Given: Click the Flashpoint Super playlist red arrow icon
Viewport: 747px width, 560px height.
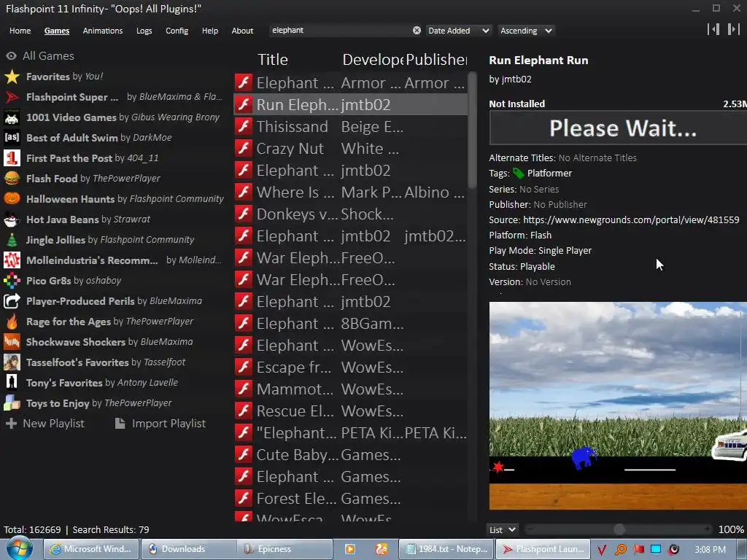Looking at the screenshot, I should (12, 97).
